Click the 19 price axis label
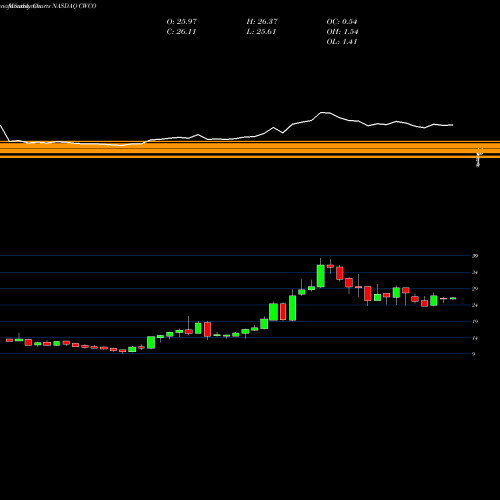The width and height of the screenshot is (500, 500). click(x=475, y=321)
